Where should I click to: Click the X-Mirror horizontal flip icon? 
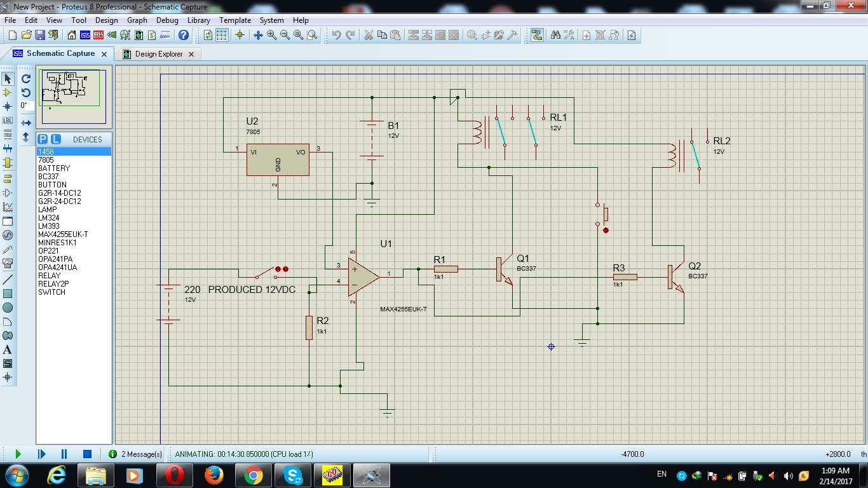coord(26,123)
